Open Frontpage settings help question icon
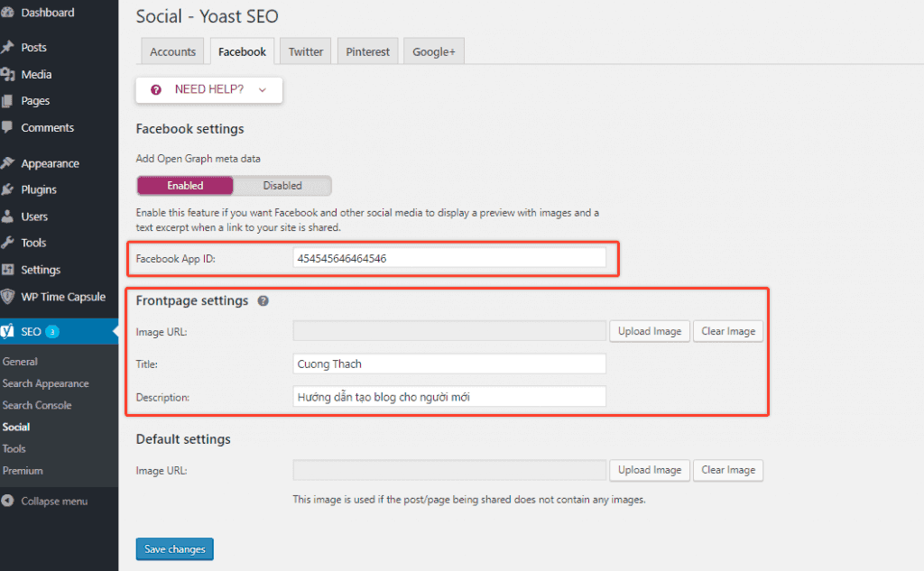This screenshot has width=924, height=571. (x=263, y=300)
